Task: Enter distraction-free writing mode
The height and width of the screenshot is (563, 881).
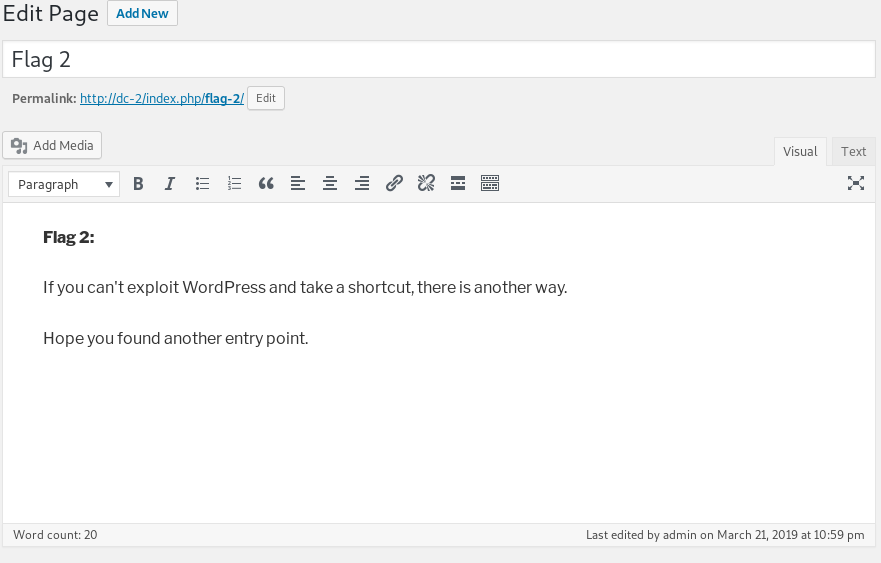Action: click(x=856, y=183)
